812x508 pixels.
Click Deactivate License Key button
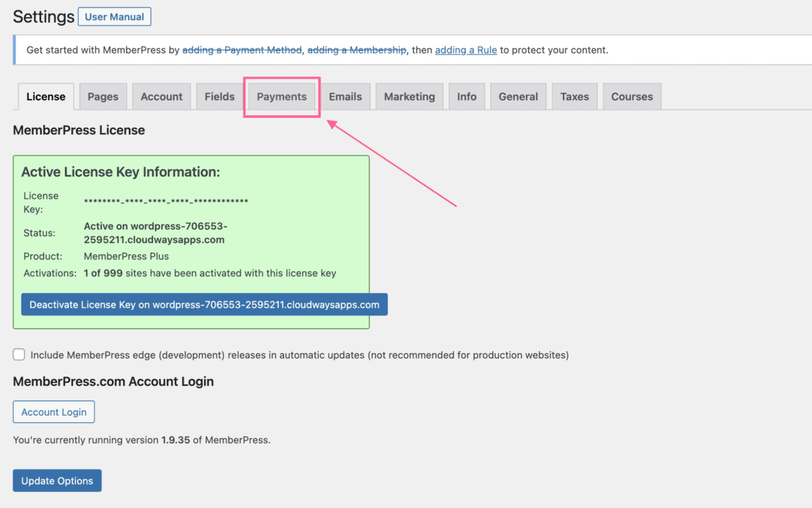click(x=204, y=305)
